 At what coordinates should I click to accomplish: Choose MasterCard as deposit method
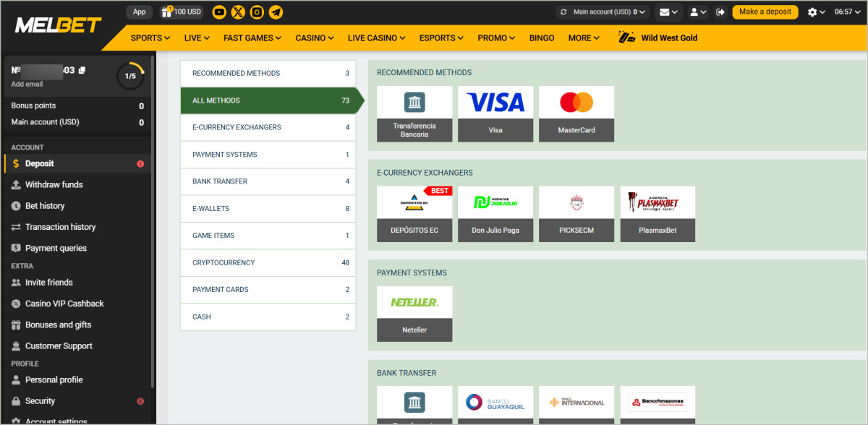click(x=576, y=113)
